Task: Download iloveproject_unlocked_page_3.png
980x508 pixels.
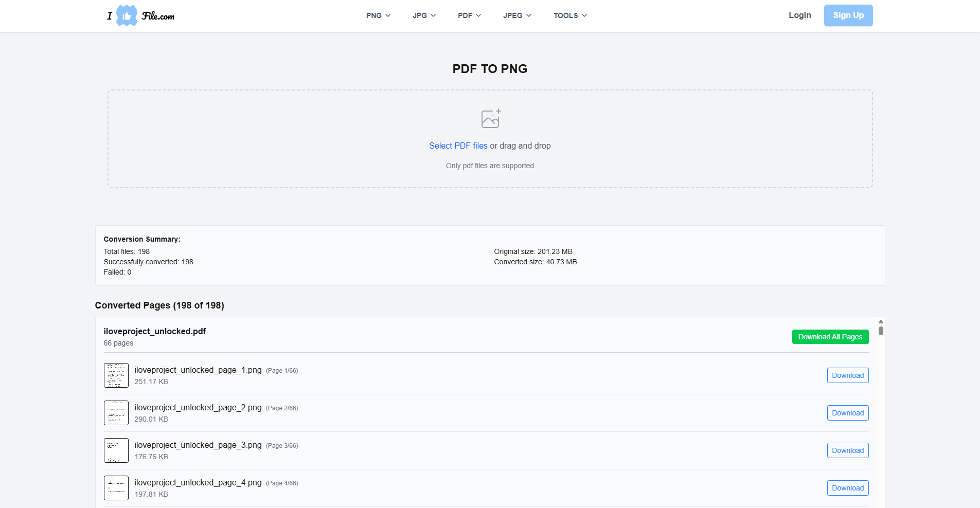Action: click(847, 450)
